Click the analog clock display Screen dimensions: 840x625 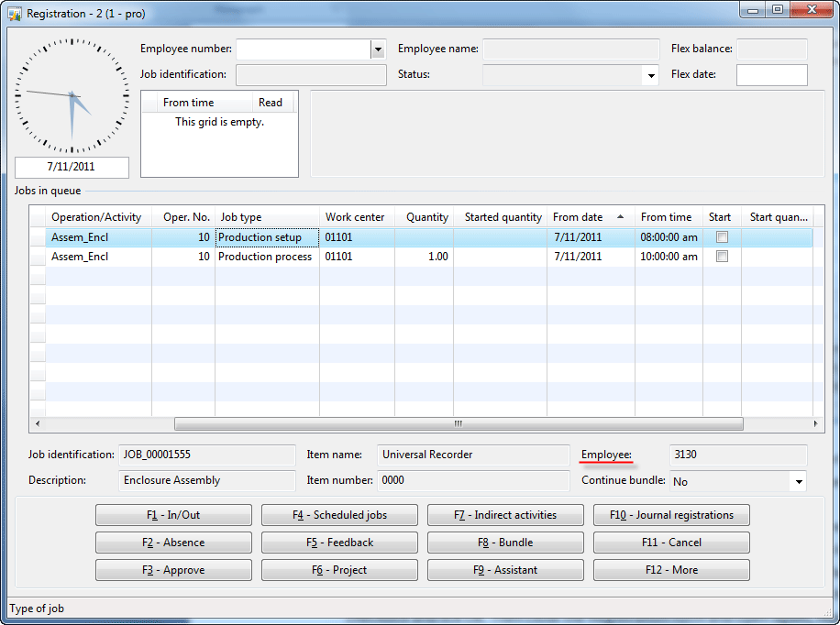tap(72, 95)
